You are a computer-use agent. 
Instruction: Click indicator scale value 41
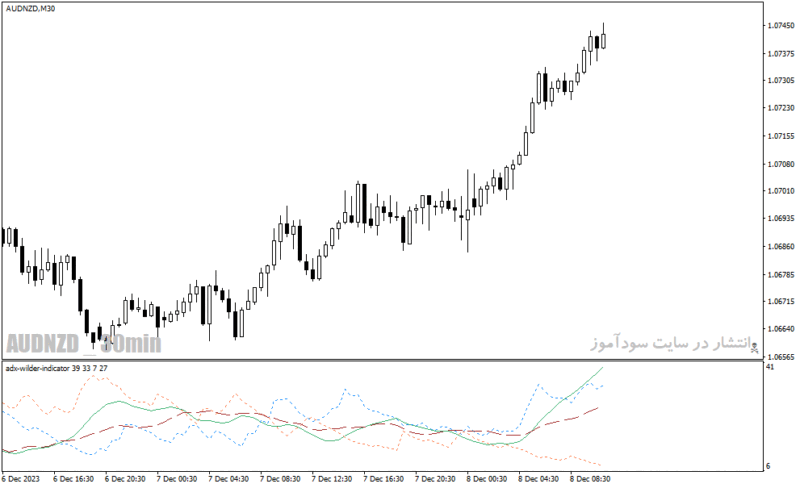[770, 367]
